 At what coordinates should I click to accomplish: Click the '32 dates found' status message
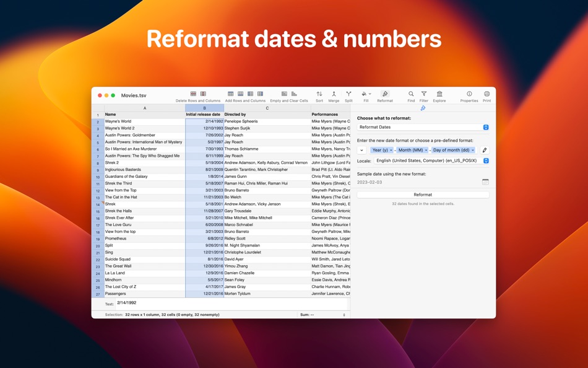(423, 204)
